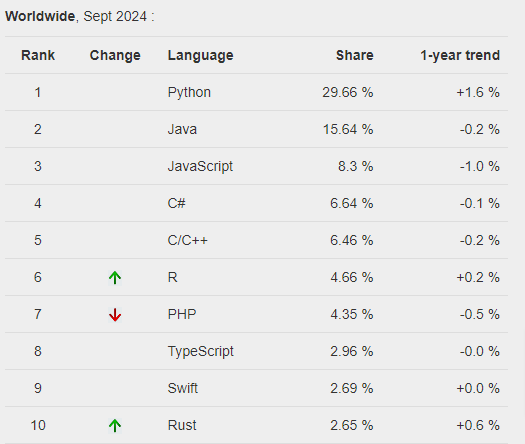Screen dimensions: 525x444
Task: Select the Python language entry
Action: click(189, 92)
